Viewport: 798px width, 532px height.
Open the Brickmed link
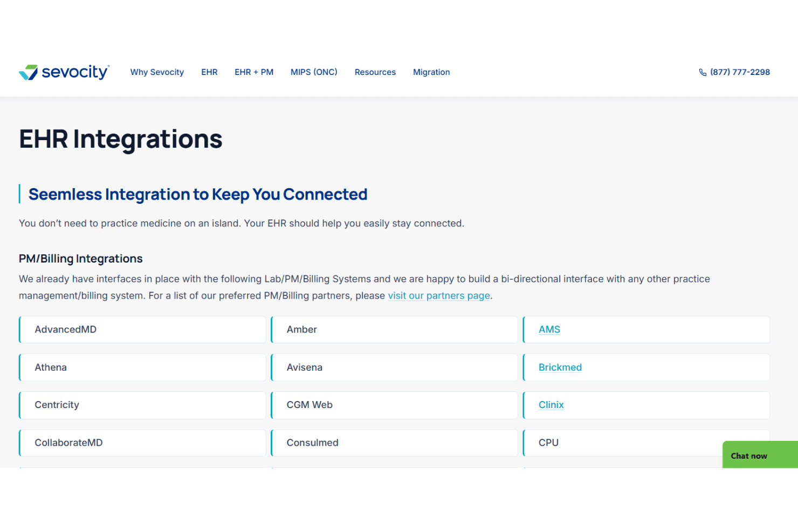click(x=560, y=367)
